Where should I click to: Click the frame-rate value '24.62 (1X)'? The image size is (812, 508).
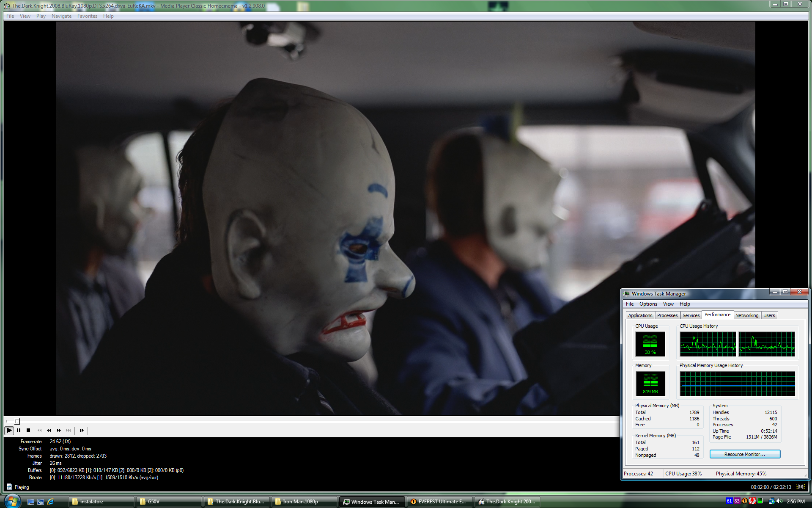(60, 442)
